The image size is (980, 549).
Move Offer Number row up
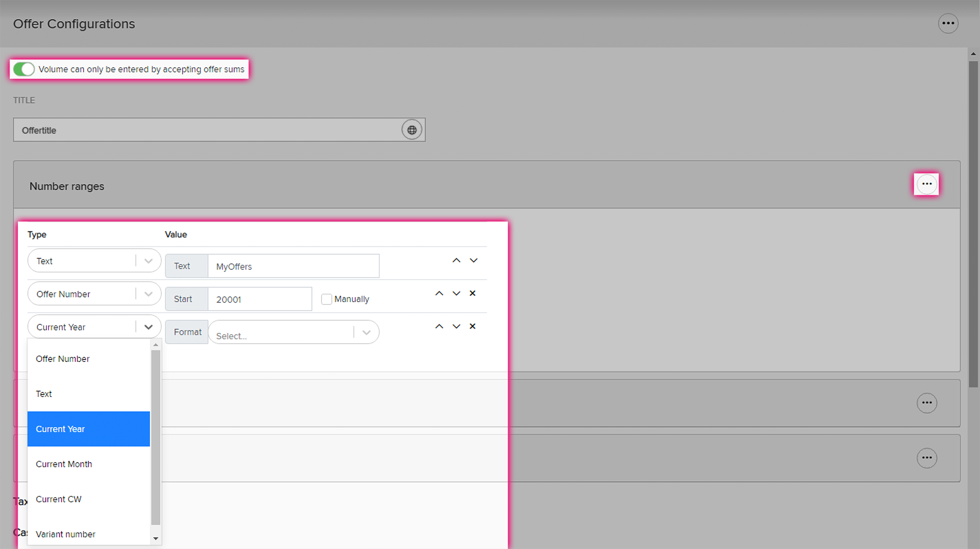click(439, 294)
